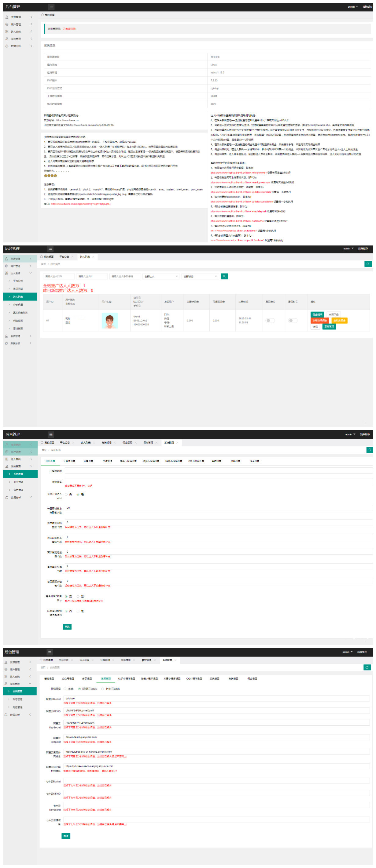Viewport: 376px width, 868px height.
Task: Click the orange 虚拟改佣金 button
Action: point(339,321)
